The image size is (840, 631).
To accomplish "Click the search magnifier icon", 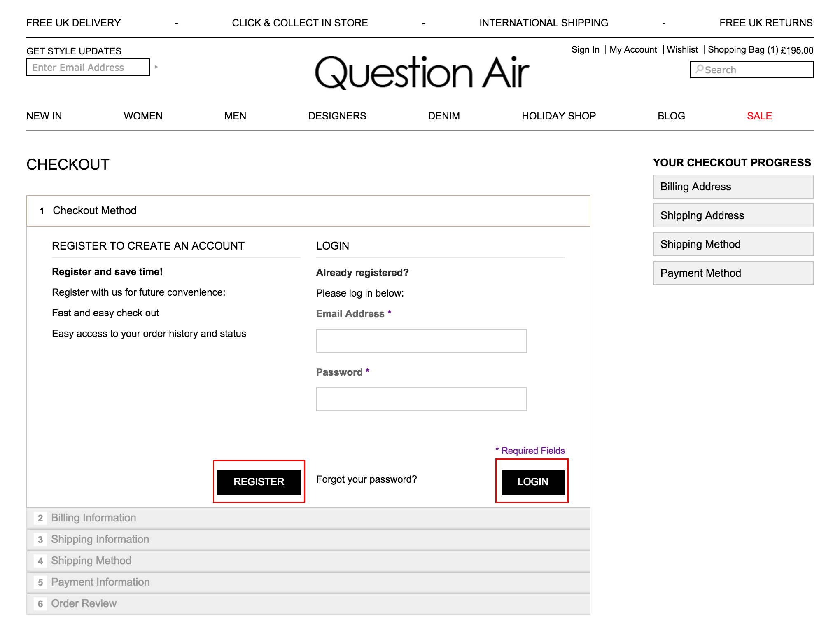I will tap(699, 69).
